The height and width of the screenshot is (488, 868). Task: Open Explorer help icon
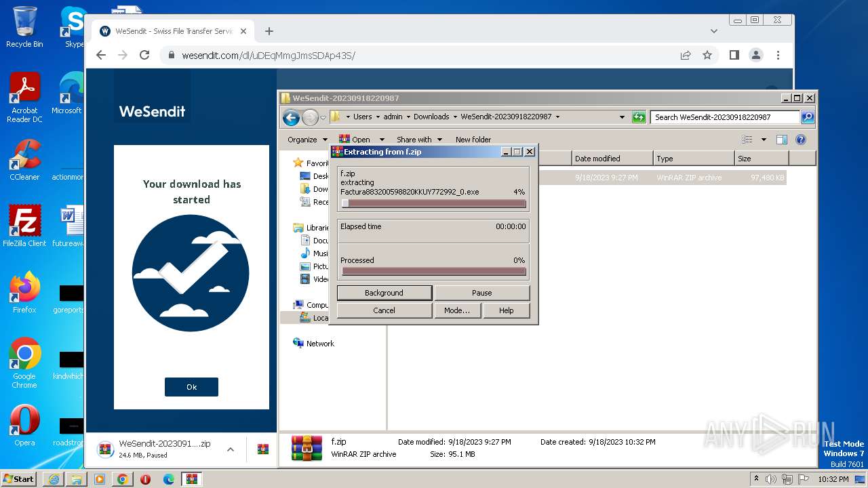click(x=801, y=140)
